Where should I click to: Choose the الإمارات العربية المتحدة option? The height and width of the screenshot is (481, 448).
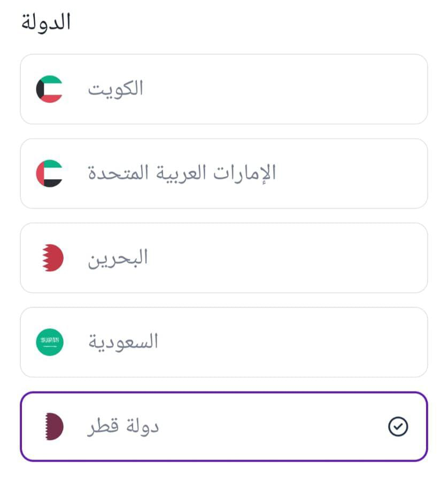click(x=223, y=173)
